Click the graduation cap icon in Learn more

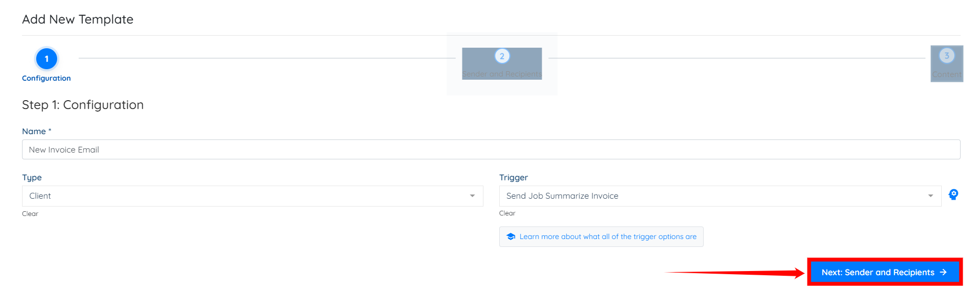click(x=511, y=237)
